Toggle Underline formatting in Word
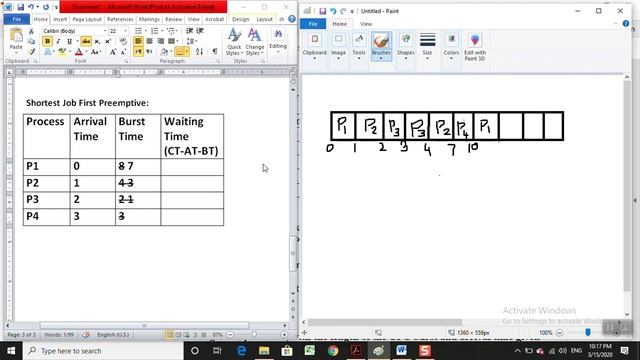Viewport: 640px width, 360px height. pos(69,41)
